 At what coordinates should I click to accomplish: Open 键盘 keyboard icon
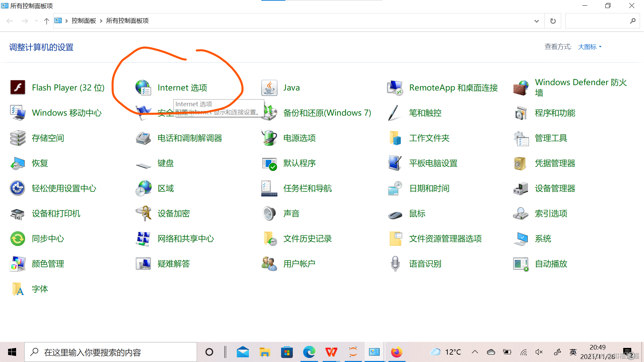[143, 165]
